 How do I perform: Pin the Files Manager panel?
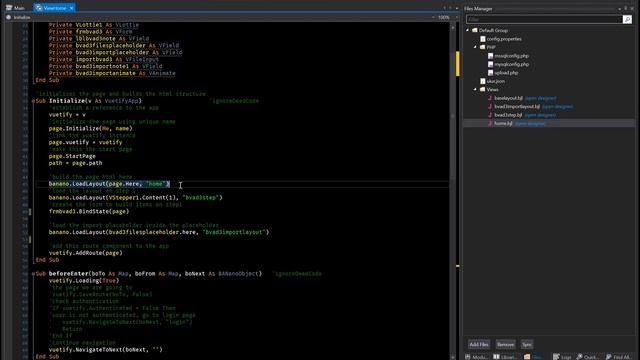click(x=625, y=9)
